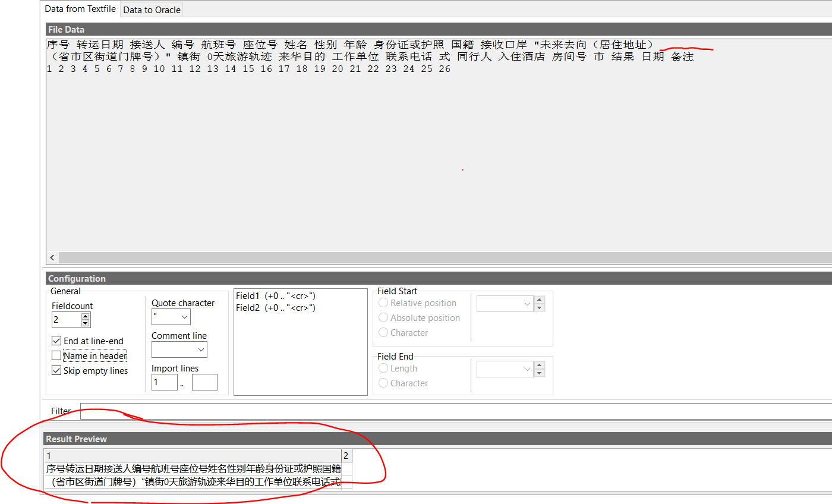Viewport: 832px width, 504px height.
Task: Click the Fieldcount input box
Action: coord(67,320)
